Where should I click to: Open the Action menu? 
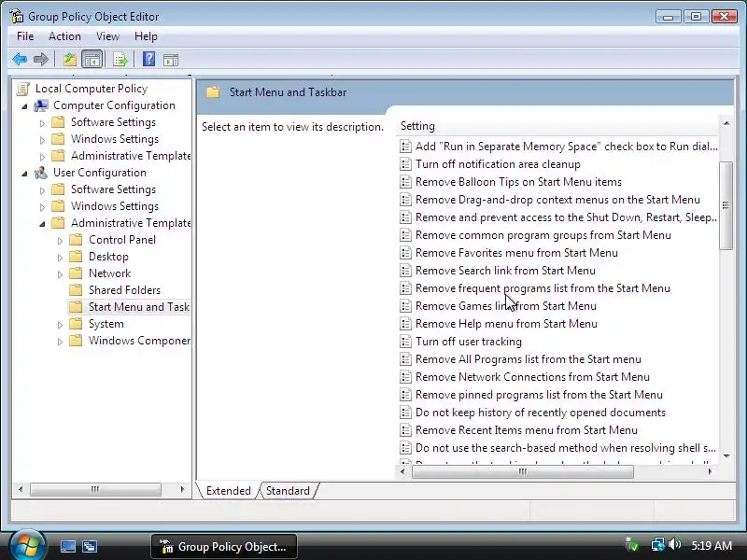[64, 36]
